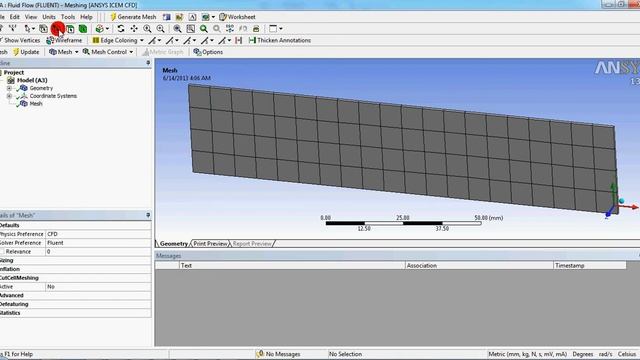Click the Timestamp column header in Messages
This screenshot has width=640, height=360.
[x=589, y=265]
